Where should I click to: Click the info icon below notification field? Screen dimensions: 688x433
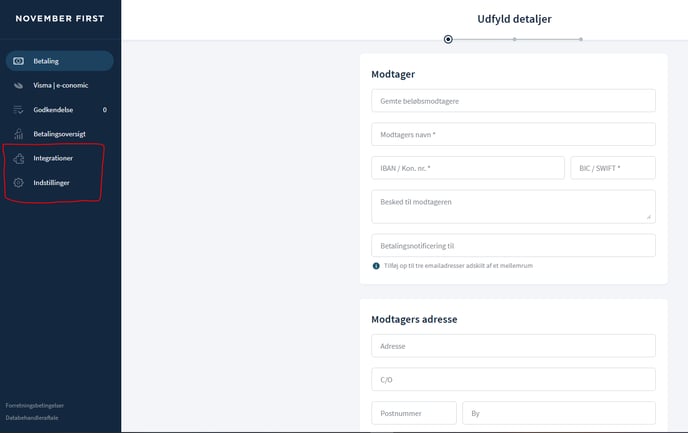pos(376,266)
